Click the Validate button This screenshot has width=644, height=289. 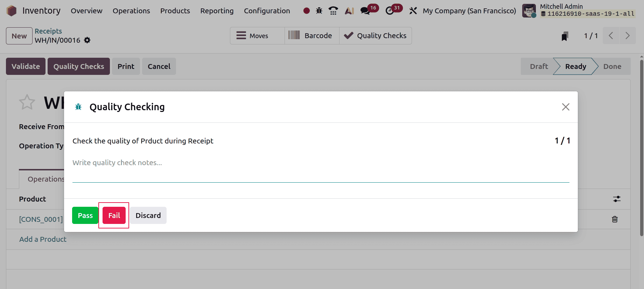26,66
